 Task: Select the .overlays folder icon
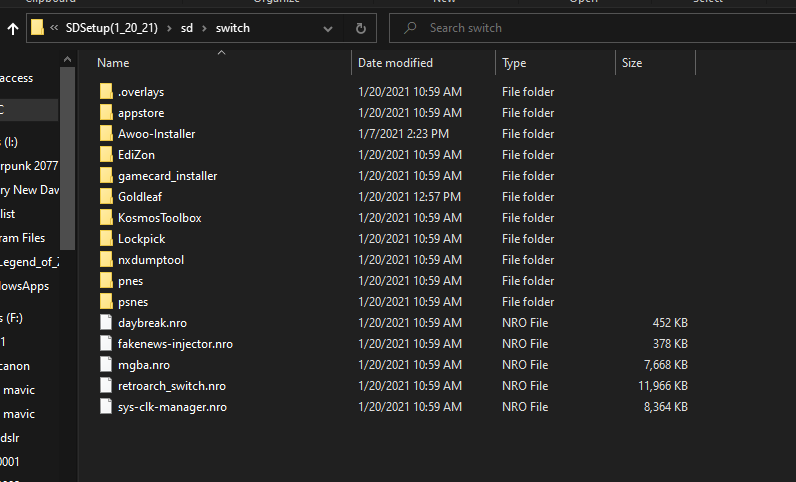tap(106, 91)
